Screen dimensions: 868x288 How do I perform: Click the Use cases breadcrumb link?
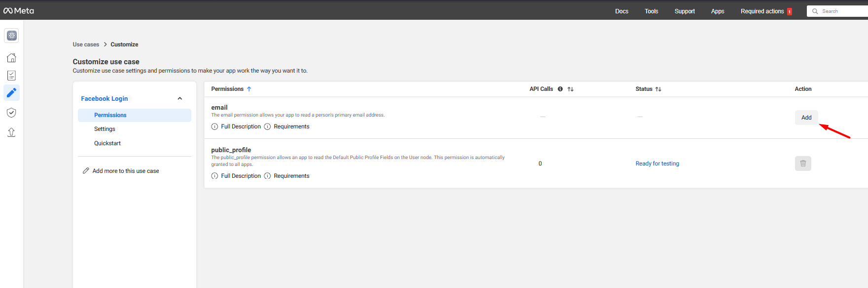(86, 44)
